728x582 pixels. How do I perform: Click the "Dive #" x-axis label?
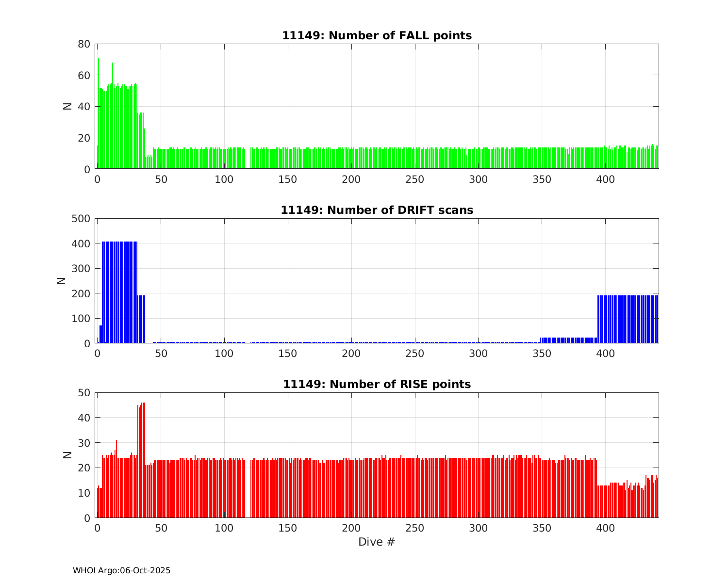pyautogui.click(x=377, y=542)
